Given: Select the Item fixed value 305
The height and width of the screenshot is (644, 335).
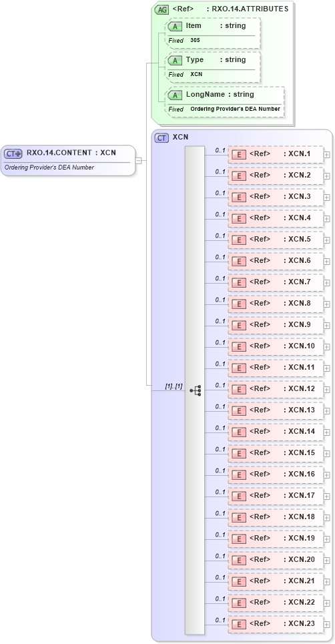Looking at the screenshot, I should [195, 40].
